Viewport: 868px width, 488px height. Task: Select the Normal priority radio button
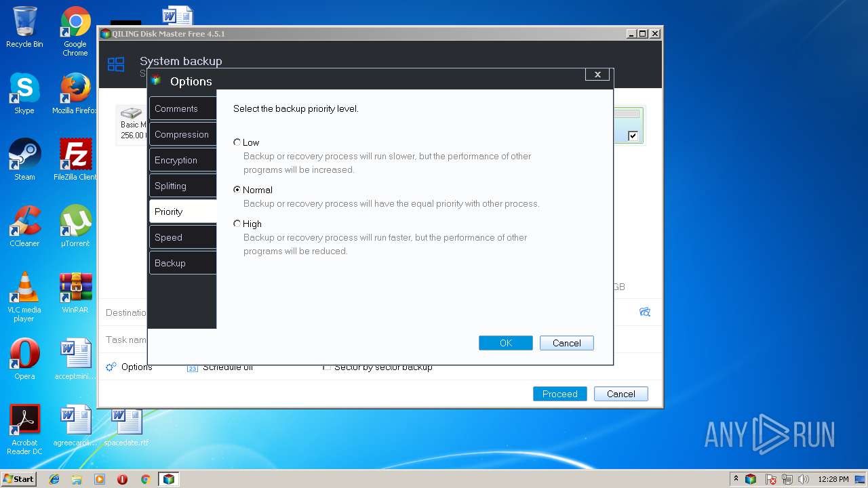point(237,190)
